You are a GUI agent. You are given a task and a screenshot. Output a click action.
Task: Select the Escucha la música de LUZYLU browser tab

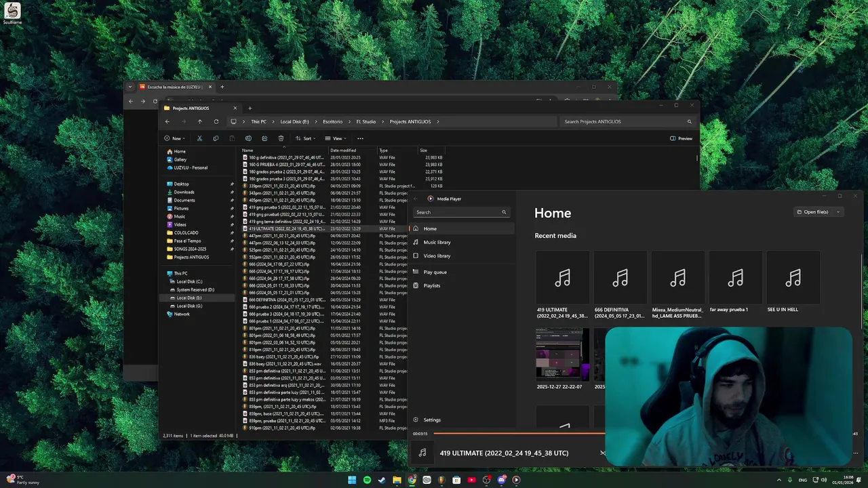[176, 87]
